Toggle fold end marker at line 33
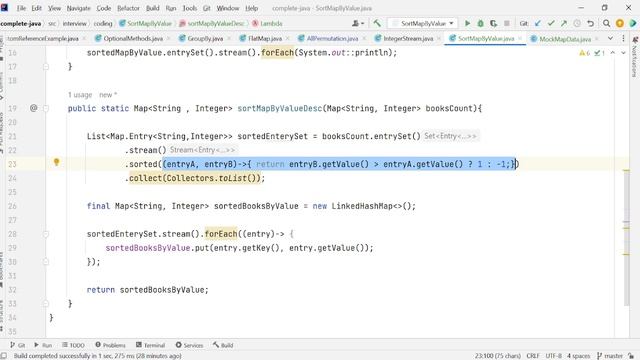 click(x=46, y=304)
